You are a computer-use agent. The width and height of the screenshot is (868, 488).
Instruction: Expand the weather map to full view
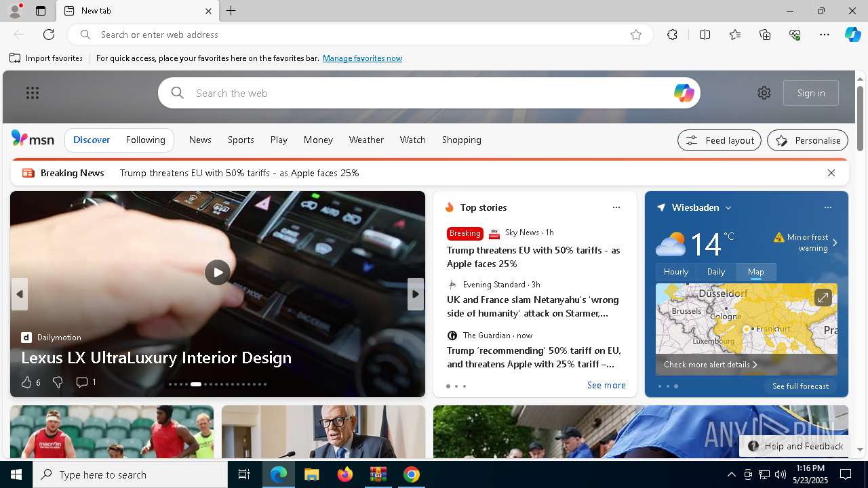823,298
